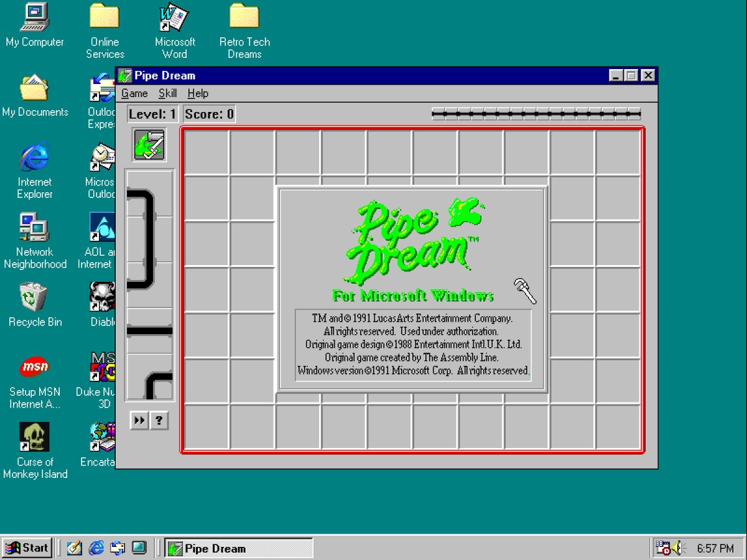The image size is (747, 560).
Task: Launch the Duke Nukem 3D shortcut
Action: click(95, 381)
